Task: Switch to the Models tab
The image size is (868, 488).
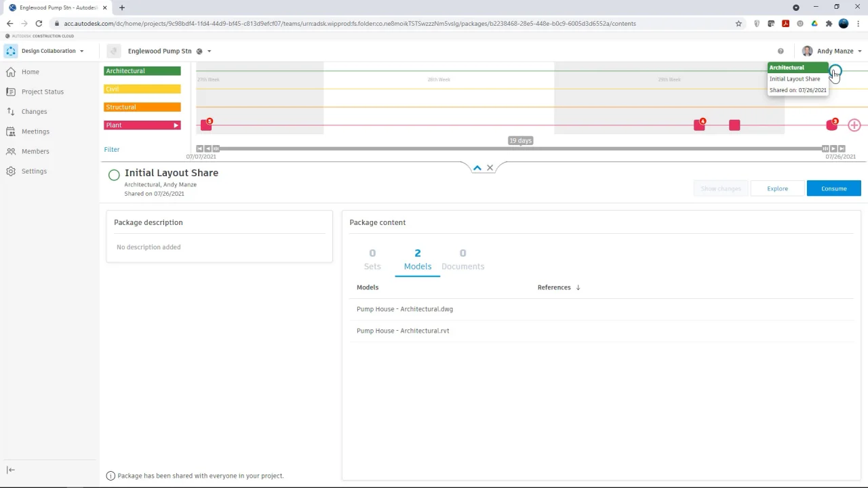Action: click(x=418, y=260)
